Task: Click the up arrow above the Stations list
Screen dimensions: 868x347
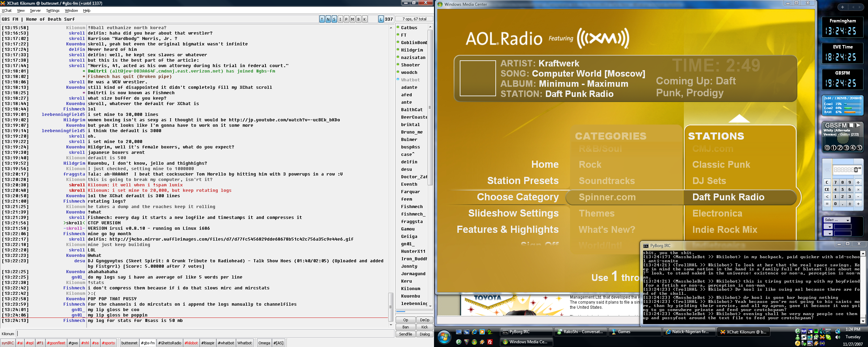Action: [739, 119]
